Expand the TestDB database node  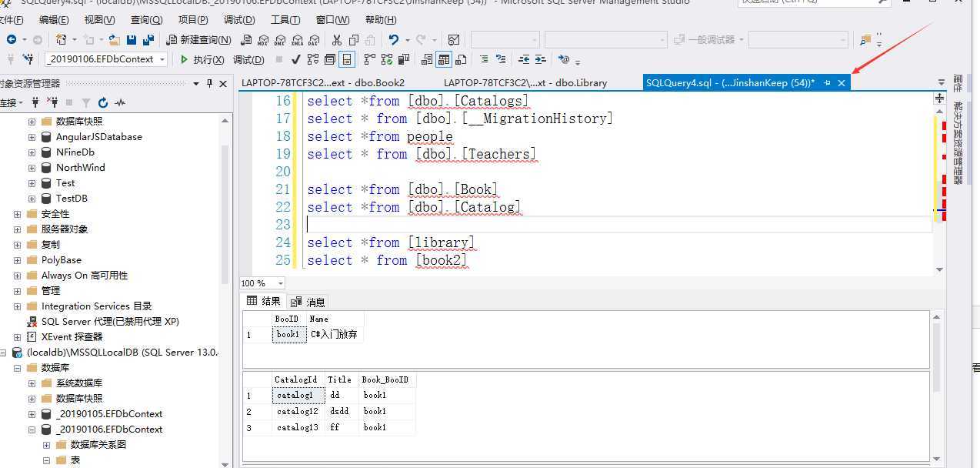pos(32,199)
